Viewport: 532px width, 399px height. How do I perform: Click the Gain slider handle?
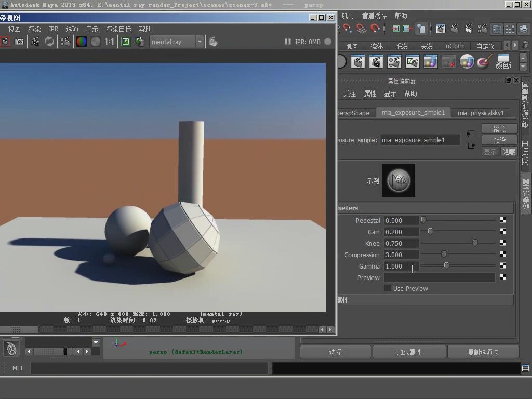(x=430, y=231)
